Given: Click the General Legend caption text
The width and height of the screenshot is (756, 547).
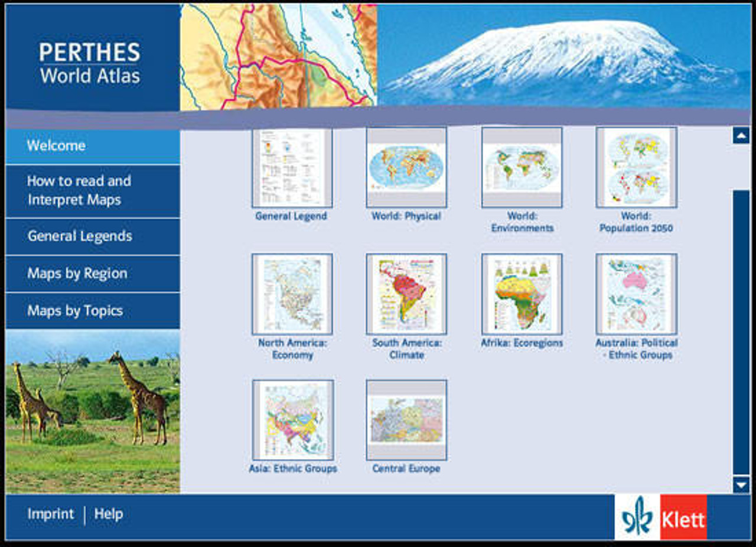Looking at the screenshot, I should [291, 216].
